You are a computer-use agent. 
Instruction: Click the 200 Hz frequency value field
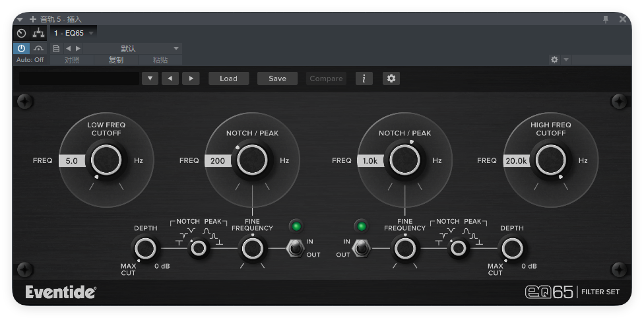coord(218,160)
